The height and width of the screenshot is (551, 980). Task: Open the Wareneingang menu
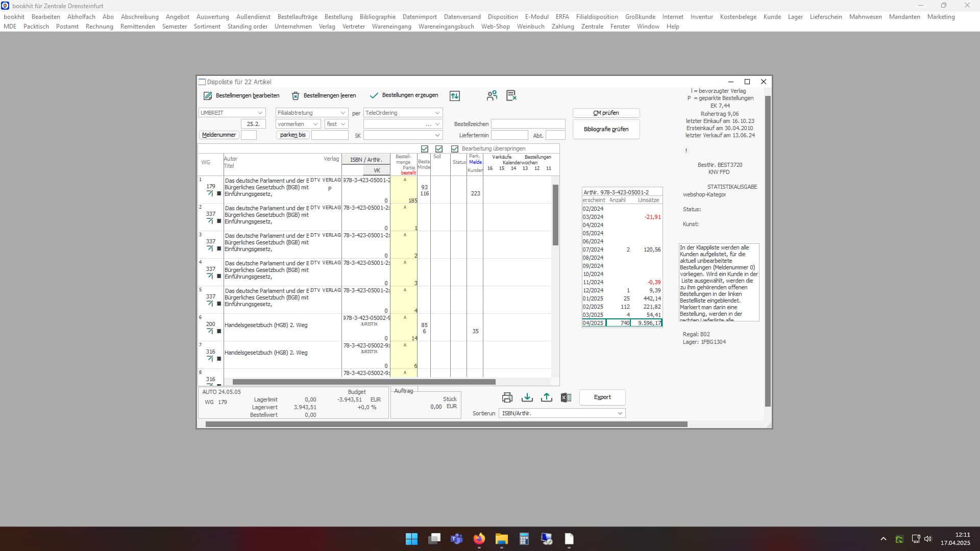(x=391, y=27)
